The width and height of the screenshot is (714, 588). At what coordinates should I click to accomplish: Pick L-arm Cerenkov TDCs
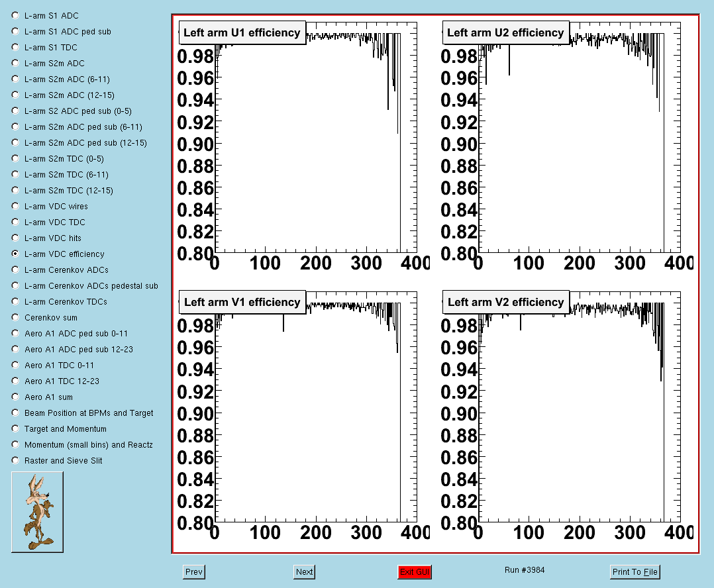15,302
